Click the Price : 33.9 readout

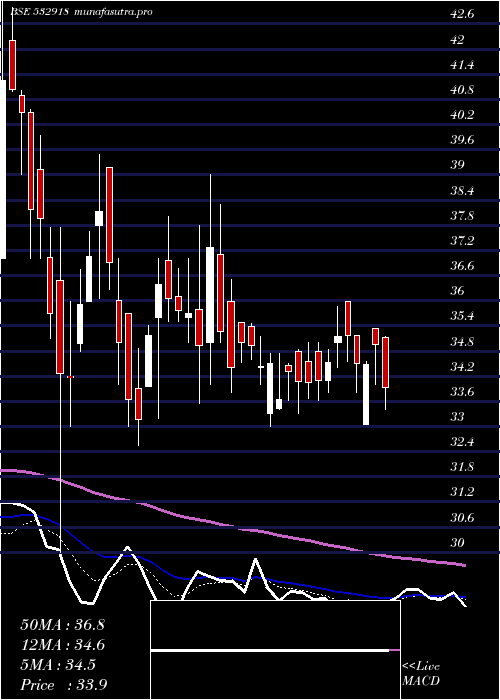63,685
